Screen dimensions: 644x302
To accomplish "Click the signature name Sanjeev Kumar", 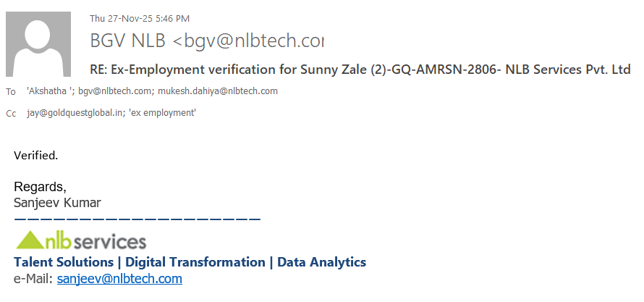I will [x=57, y=202].
